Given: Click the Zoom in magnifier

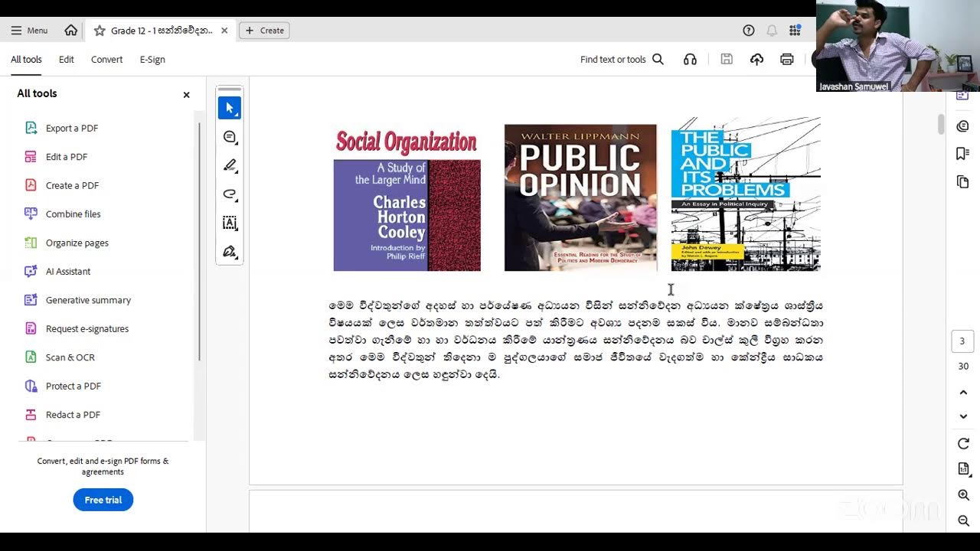Looking at the screenshot, I should pyautogui.click(x=963, y=495).
